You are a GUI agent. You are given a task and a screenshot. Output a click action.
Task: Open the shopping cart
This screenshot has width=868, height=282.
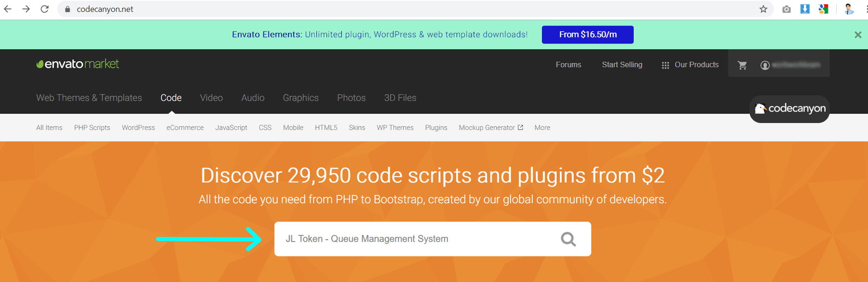(x=743, y=65)
